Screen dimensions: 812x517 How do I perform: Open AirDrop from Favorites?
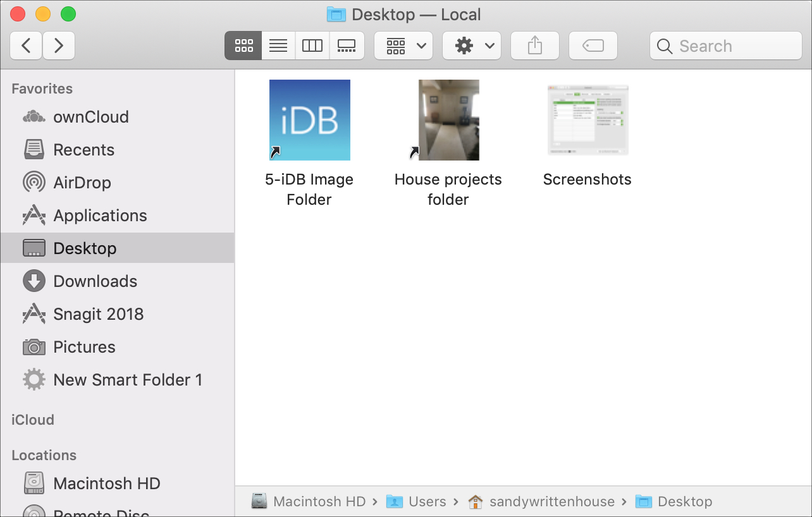tap(83, 182)
